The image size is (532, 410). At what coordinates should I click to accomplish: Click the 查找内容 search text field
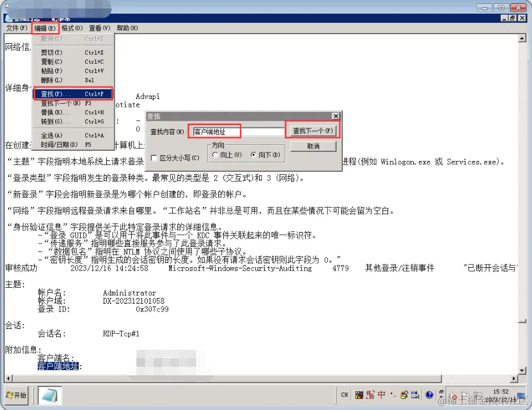click(238, 131)
